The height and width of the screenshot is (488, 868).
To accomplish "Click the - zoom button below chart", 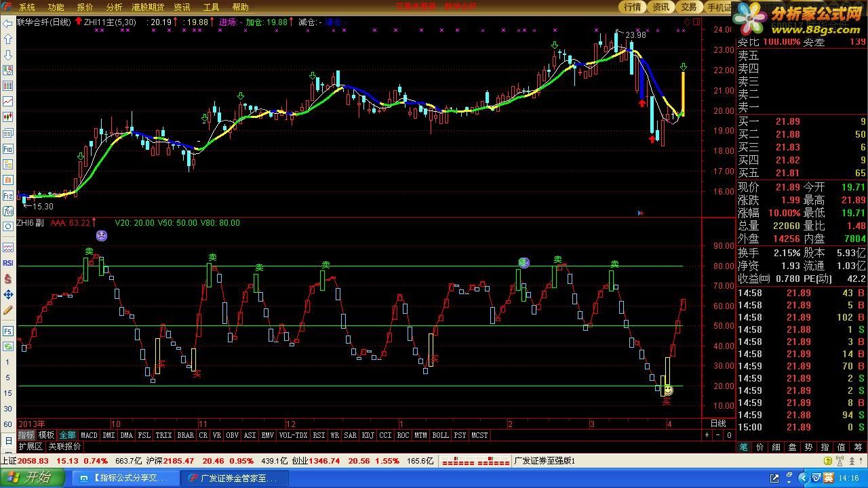I will point(718,435).
